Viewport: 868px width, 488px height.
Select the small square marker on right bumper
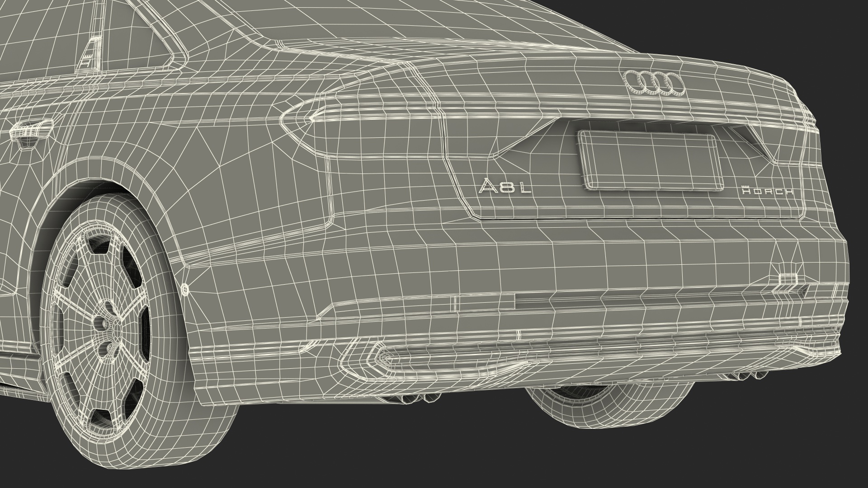click(787, 280)
